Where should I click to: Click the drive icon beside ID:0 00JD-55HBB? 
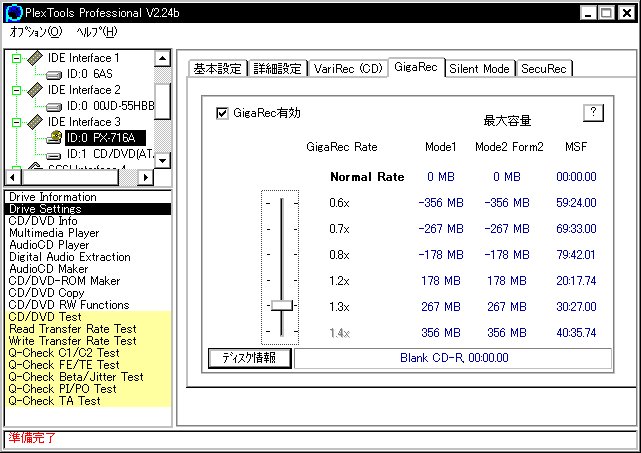(54, 107)
